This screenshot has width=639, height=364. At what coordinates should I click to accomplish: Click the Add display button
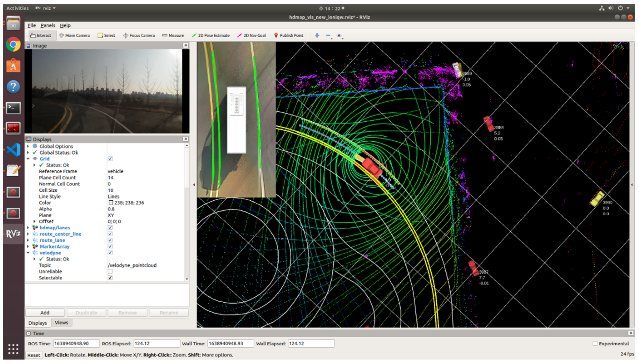pos(45,312)
